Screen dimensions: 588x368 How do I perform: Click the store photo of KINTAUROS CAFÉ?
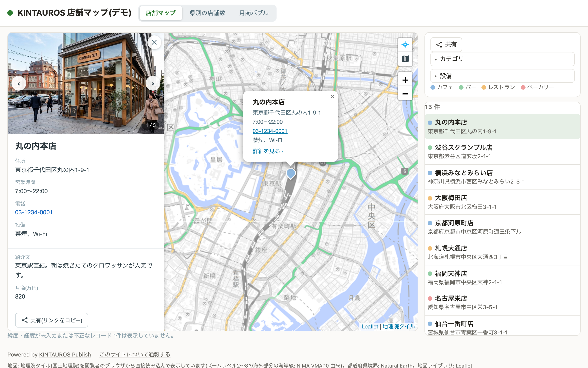tap(86, 83)
